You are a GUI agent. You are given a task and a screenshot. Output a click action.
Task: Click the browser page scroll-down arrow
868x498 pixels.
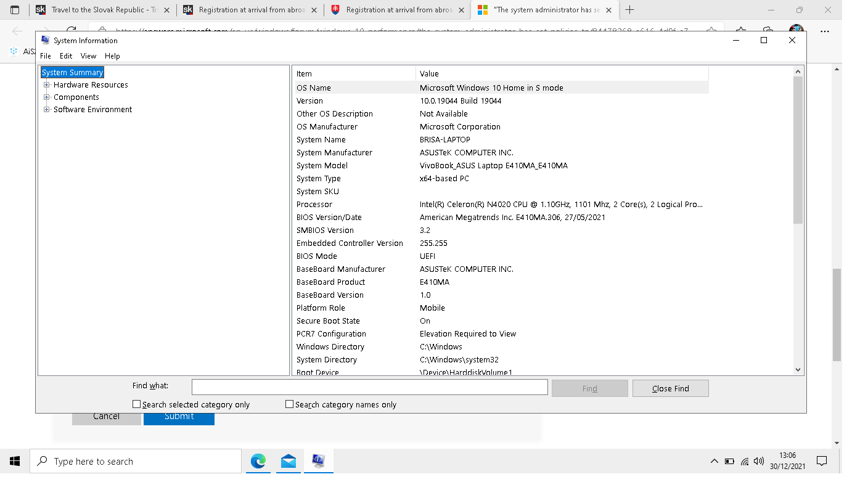point(837,443)
